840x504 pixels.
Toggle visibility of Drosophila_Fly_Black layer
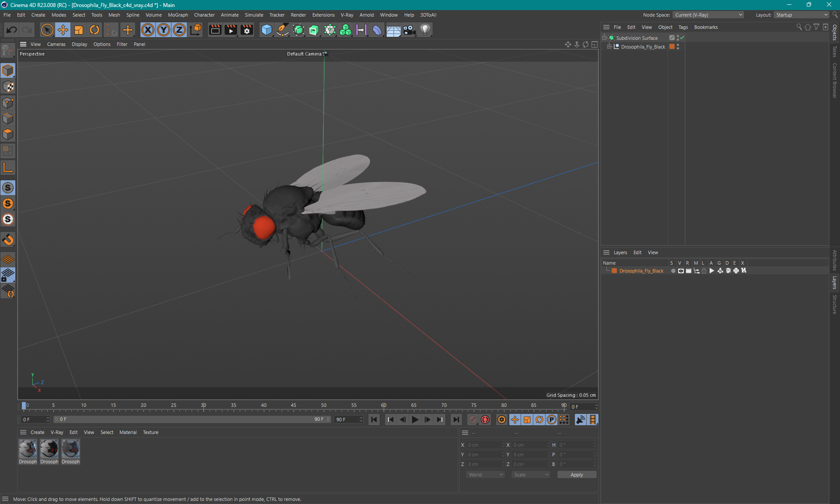(x=680, y=271)
